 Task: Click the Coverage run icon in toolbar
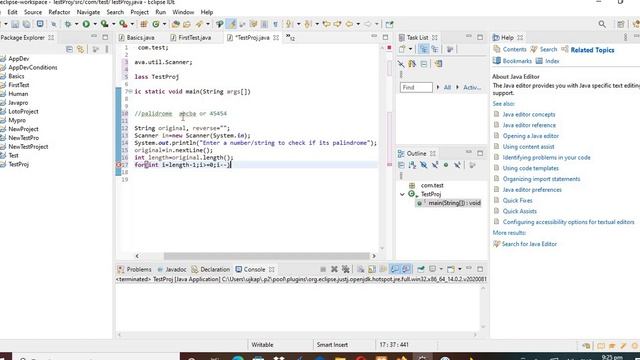tap(104, 24)
